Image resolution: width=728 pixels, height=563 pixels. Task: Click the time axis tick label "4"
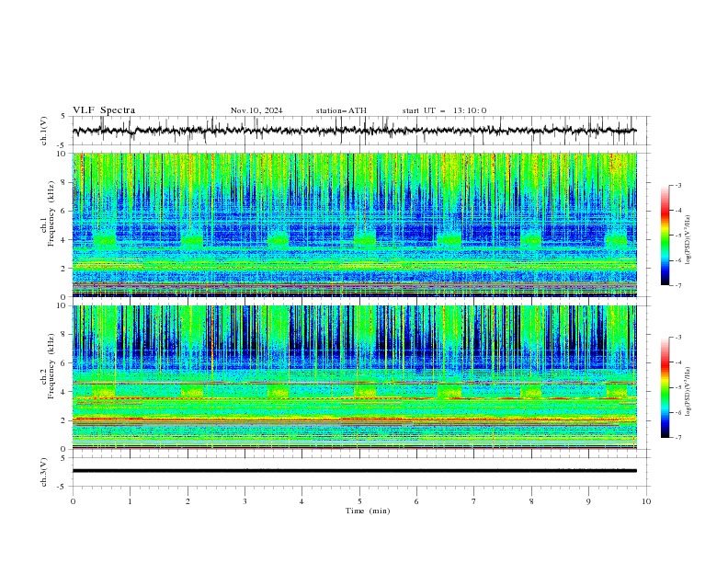(x=301, y=501)
